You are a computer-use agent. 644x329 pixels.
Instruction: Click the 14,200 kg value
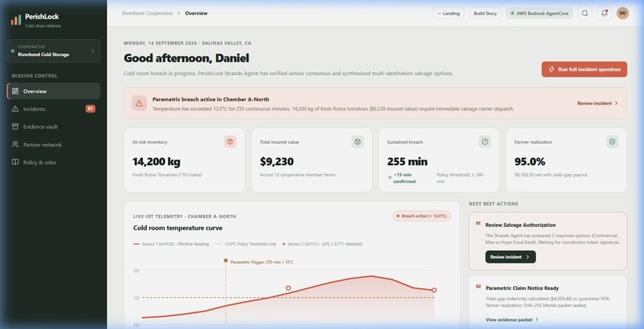(156, 161)
